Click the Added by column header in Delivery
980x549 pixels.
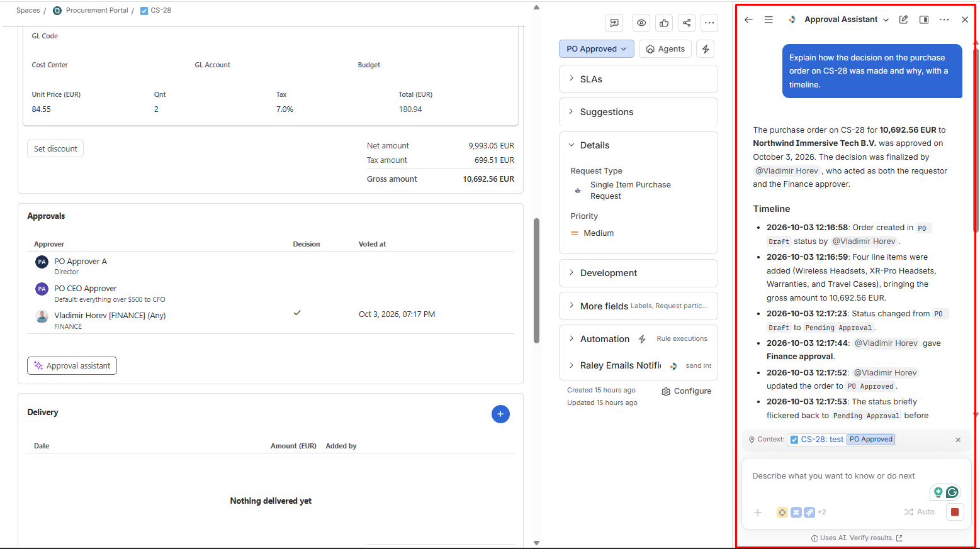tap(341, 446)
